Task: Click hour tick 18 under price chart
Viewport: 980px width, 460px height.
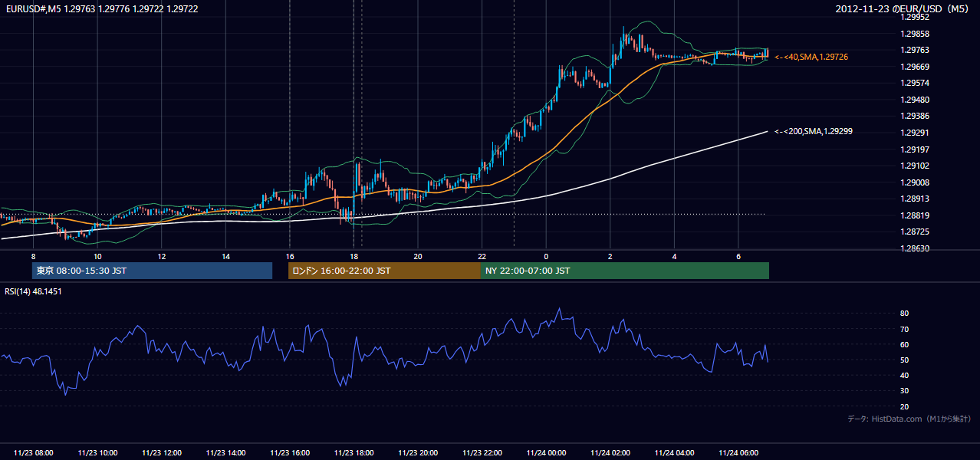Action: (354, 256)
